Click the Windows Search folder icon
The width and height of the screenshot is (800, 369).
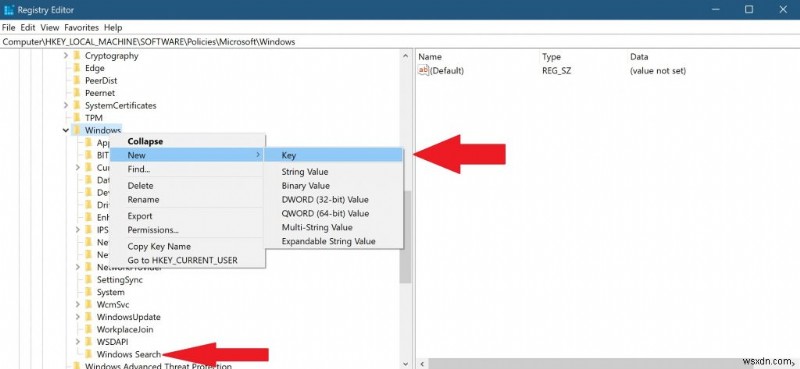89,354
